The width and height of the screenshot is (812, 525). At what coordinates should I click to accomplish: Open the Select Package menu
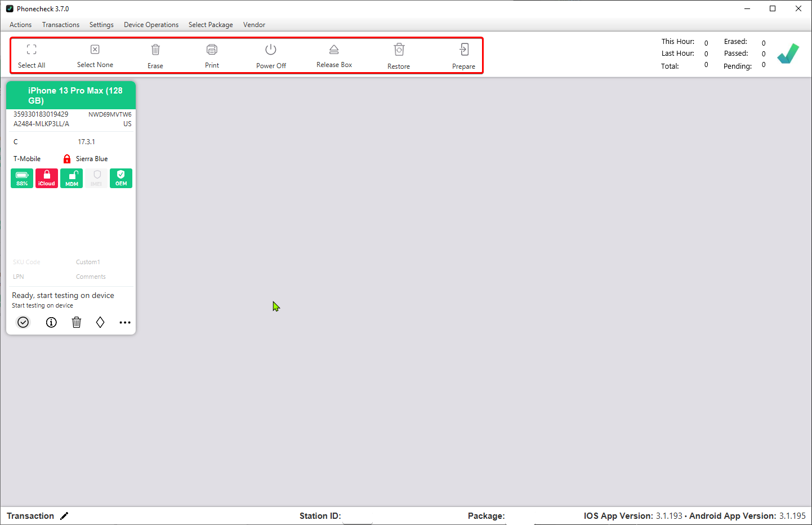211,25
